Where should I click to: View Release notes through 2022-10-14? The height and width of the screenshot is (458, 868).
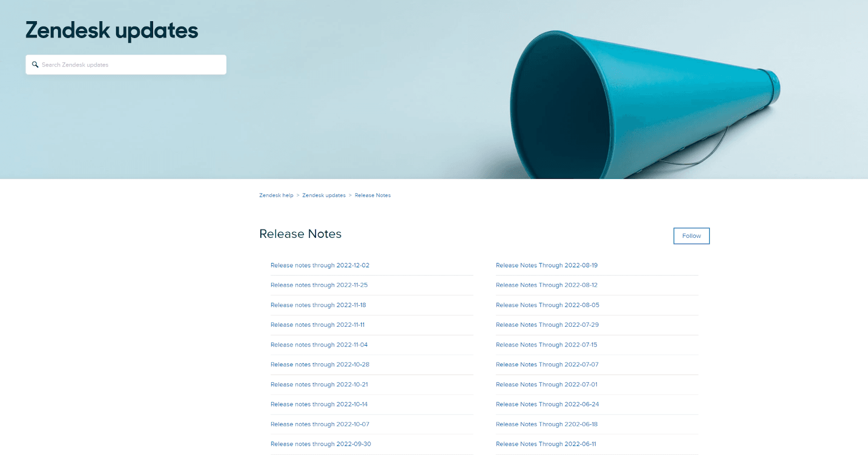click(319, 404)
